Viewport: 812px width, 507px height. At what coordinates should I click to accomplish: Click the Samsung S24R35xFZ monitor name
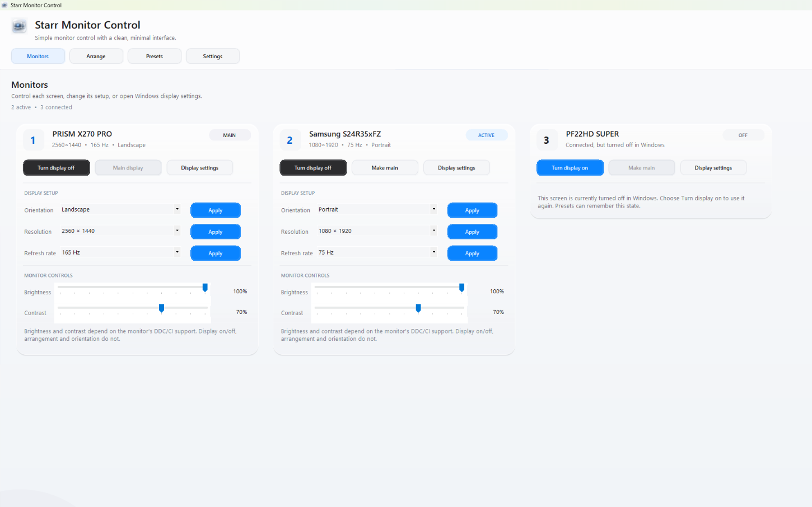point(345,134)
